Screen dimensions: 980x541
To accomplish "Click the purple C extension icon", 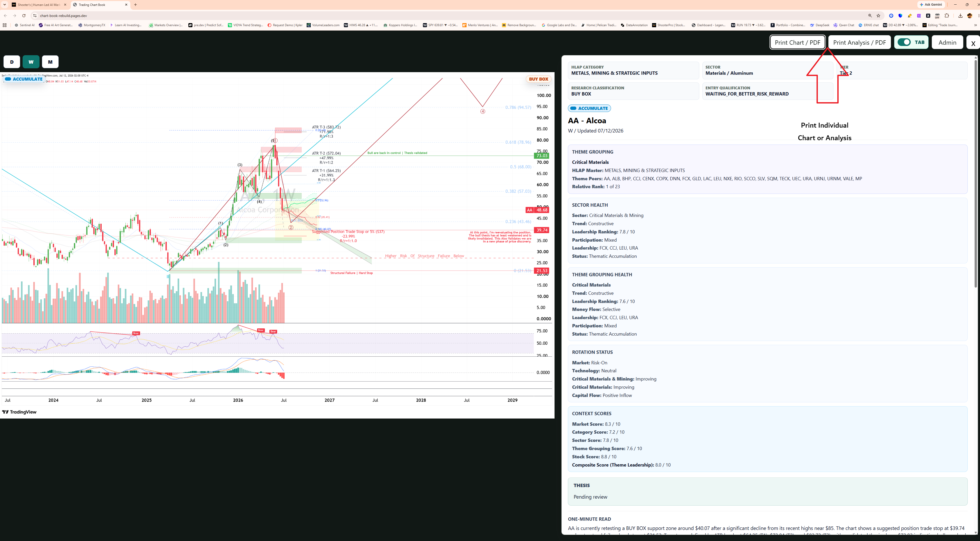I will (919, 16).
